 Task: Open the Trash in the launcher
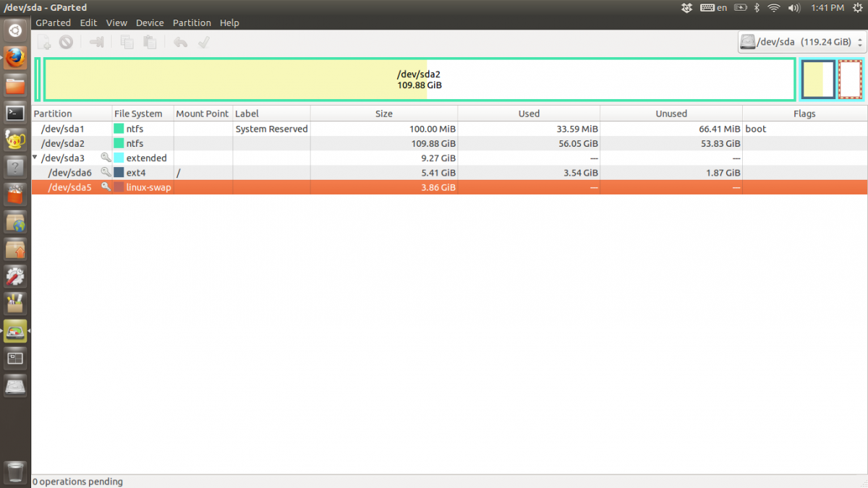(x=15, y=472)
